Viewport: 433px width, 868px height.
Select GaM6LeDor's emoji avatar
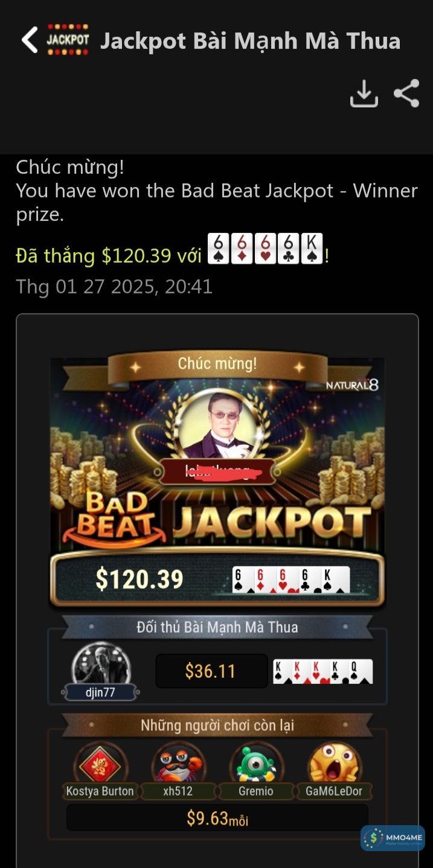point(334,764)
